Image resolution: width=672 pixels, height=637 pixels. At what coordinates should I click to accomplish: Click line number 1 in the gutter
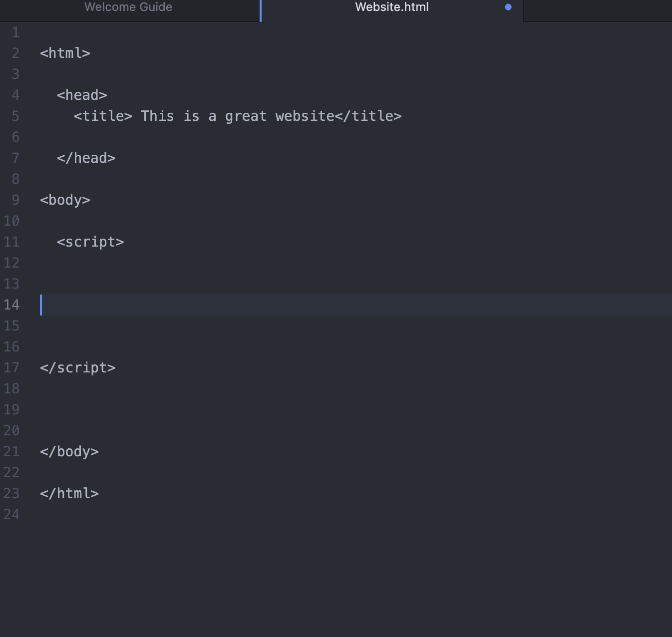point(15,32)
